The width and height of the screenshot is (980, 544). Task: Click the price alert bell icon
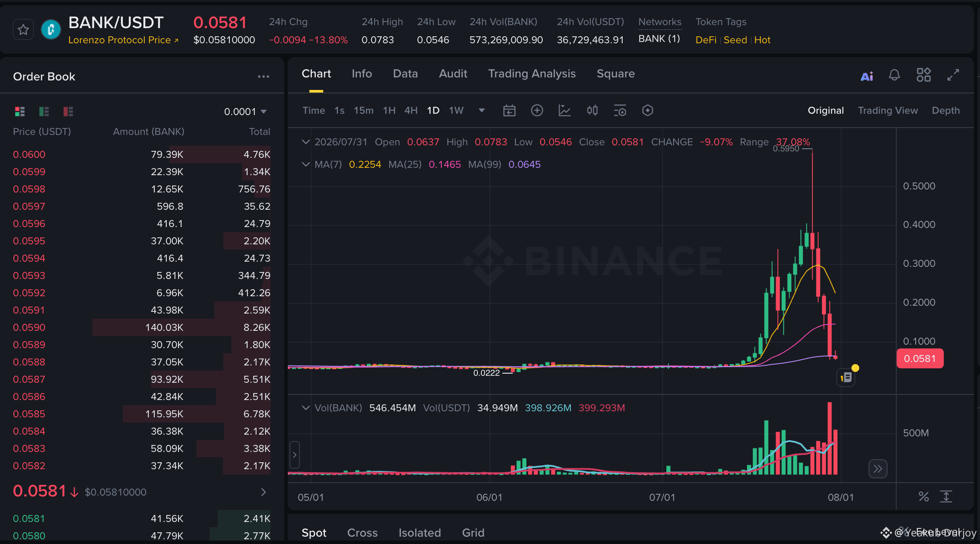point(894,75)
